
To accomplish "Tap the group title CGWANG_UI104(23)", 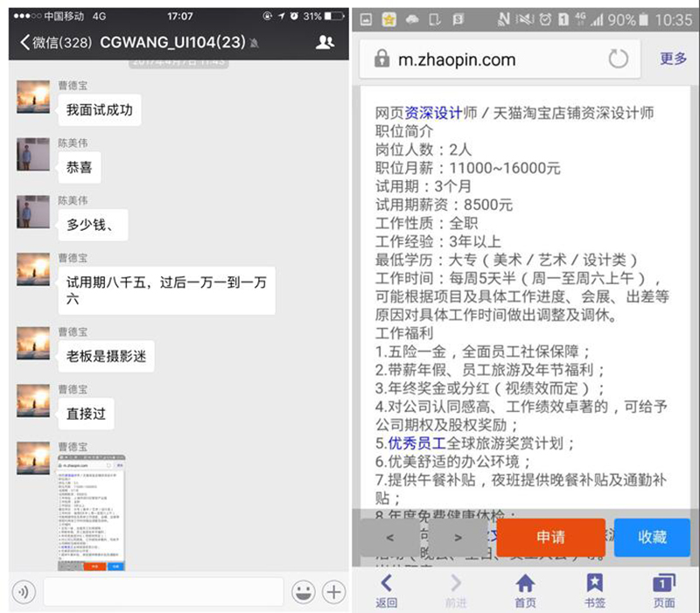I will click(x=172, y=42).
